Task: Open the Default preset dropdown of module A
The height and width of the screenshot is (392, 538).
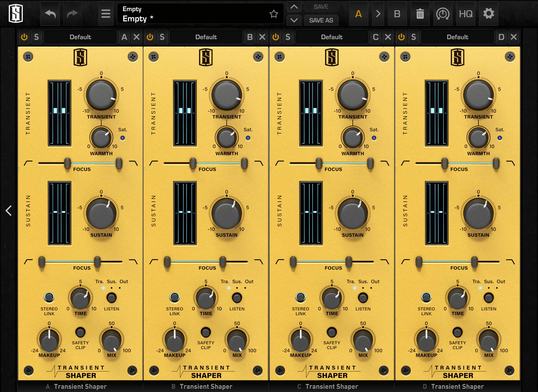Action: 80,37
